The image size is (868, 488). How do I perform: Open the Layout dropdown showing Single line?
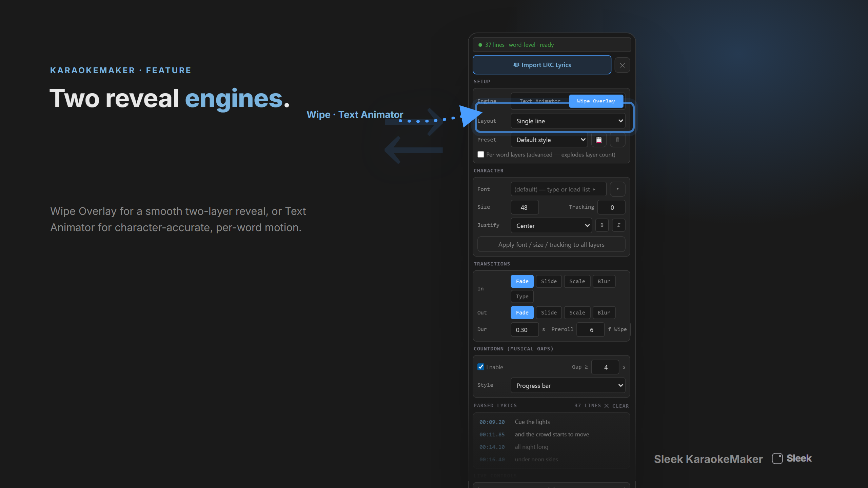pos(568,121)
